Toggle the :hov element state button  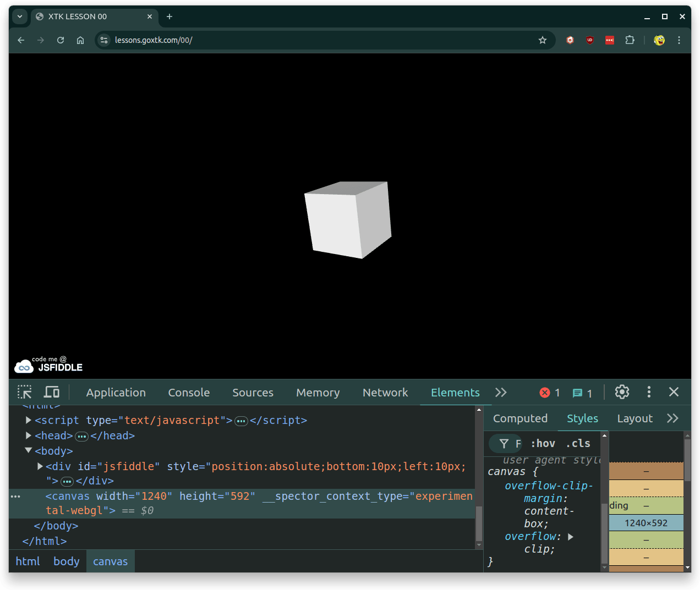click(x=543, y=443)
